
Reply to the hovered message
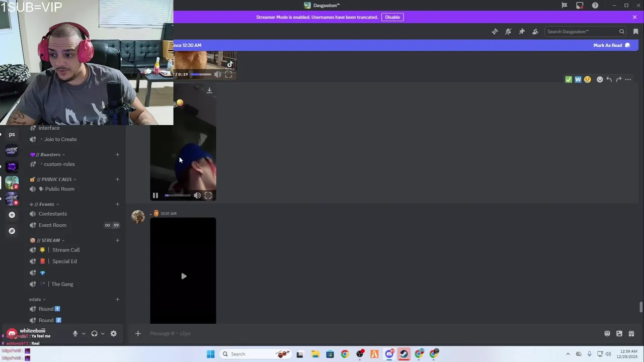pos(609,79)
